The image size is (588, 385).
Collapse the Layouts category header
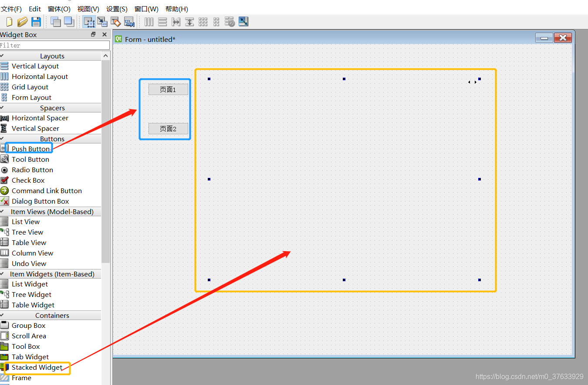click(51, 56)
